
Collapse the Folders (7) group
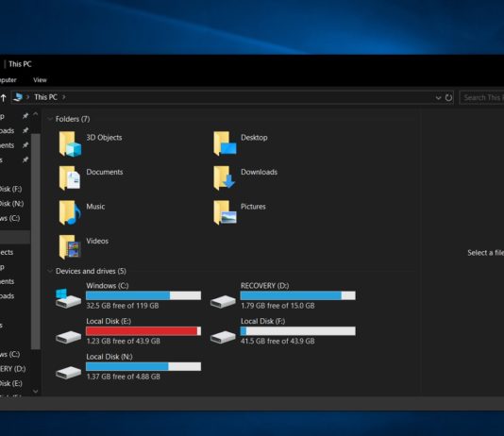(x=50, y=119)
